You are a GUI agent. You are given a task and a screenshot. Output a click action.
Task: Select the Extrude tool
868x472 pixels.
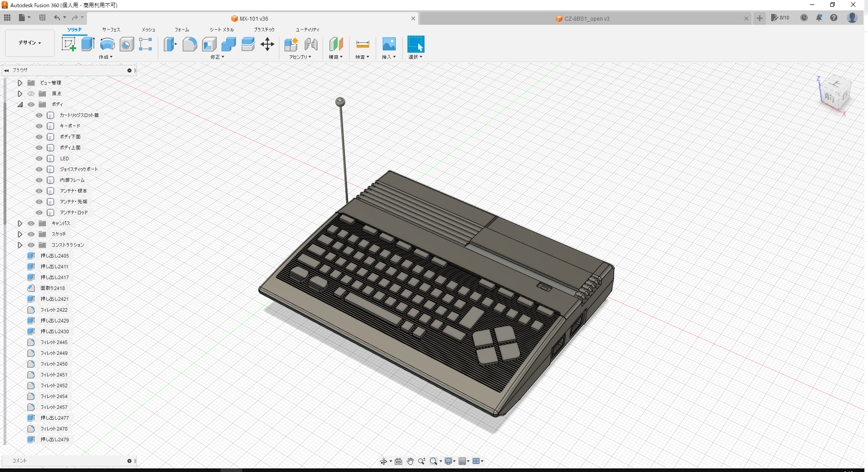point(87,44)
